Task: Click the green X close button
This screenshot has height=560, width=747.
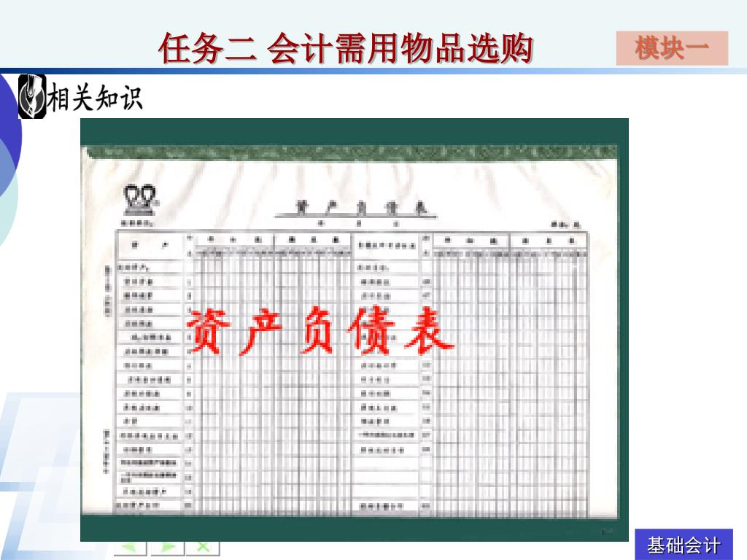Action: click(203, 548)
